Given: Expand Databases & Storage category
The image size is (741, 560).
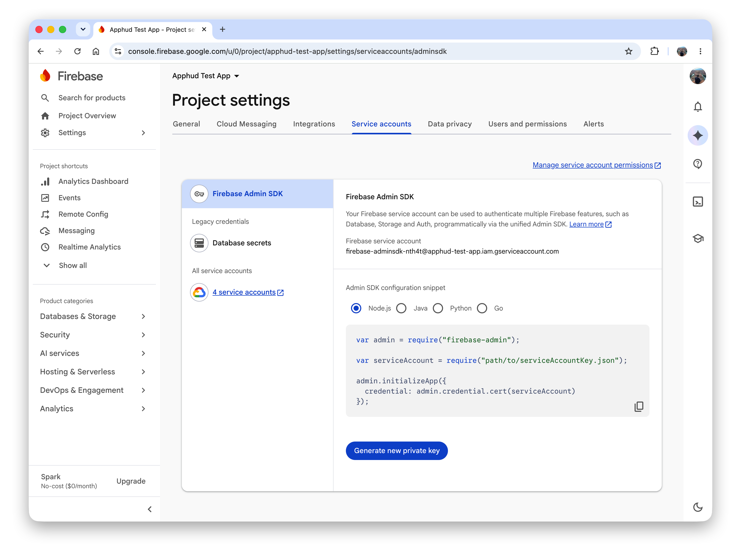Looking at the screenshot, I should click(93, 316).
